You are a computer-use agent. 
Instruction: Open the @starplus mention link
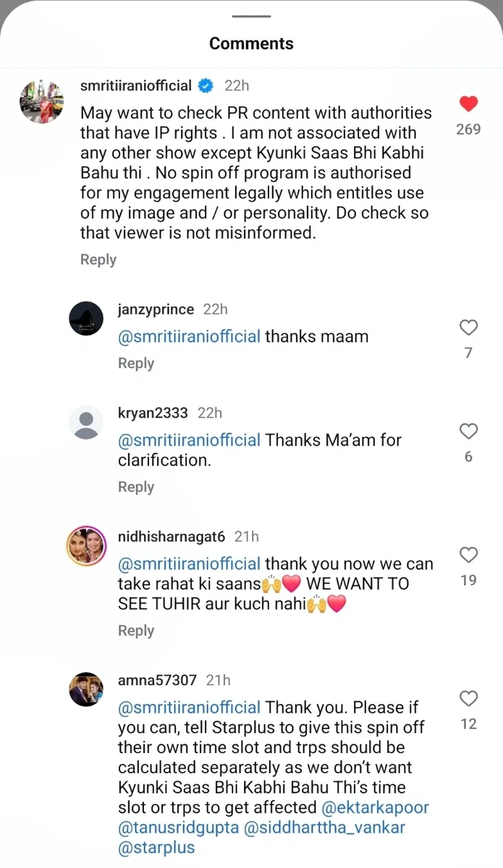point(156,848)
